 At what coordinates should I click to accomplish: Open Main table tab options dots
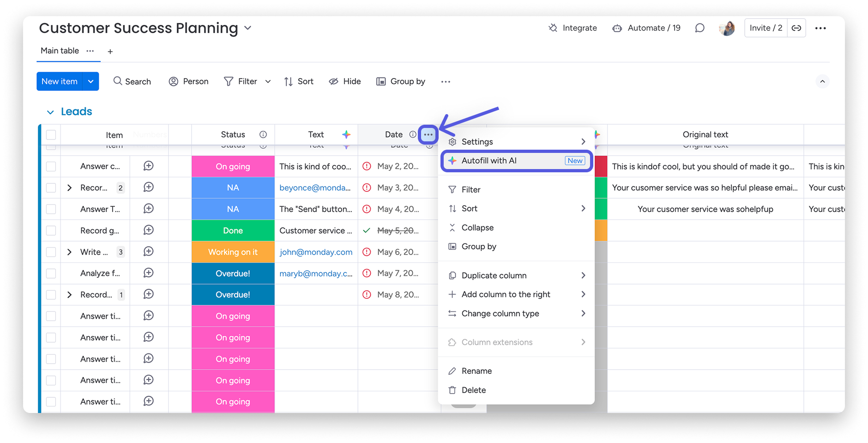coord(90,51)
